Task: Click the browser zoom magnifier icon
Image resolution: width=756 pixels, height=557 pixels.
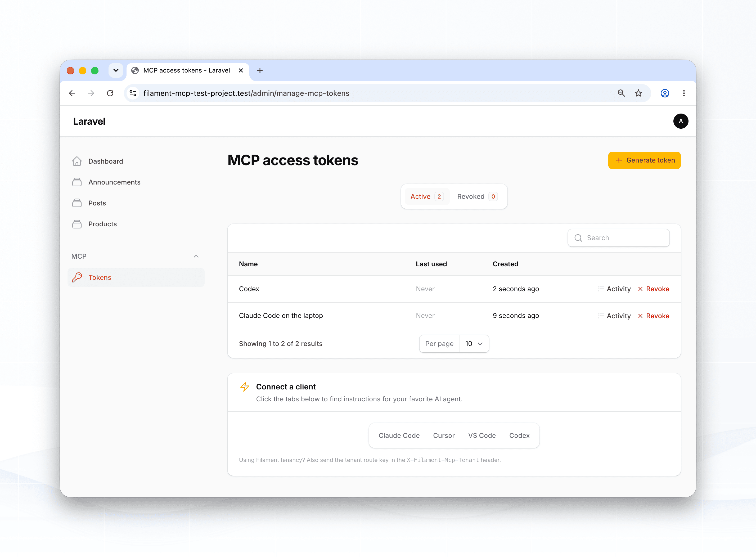Action: click(621, 93)
